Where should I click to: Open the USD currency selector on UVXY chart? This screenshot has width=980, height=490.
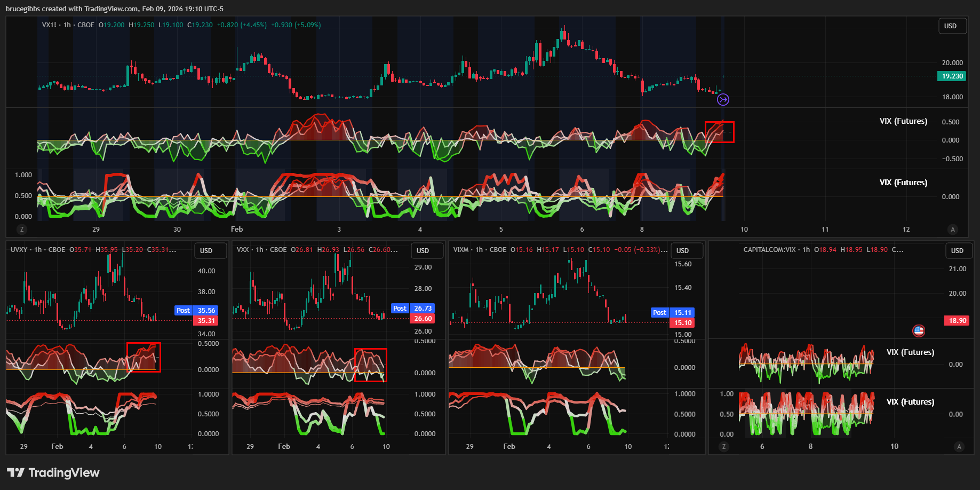(208, 251)
